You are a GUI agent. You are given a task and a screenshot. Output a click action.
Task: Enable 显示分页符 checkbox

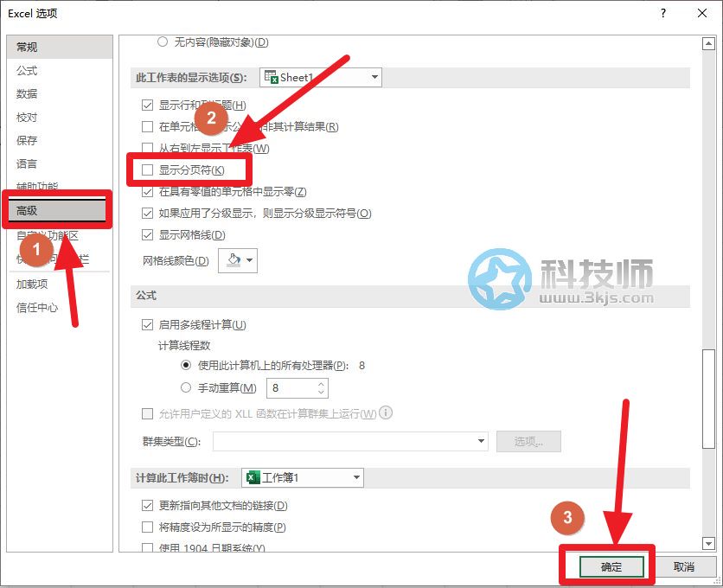point(147,170)
